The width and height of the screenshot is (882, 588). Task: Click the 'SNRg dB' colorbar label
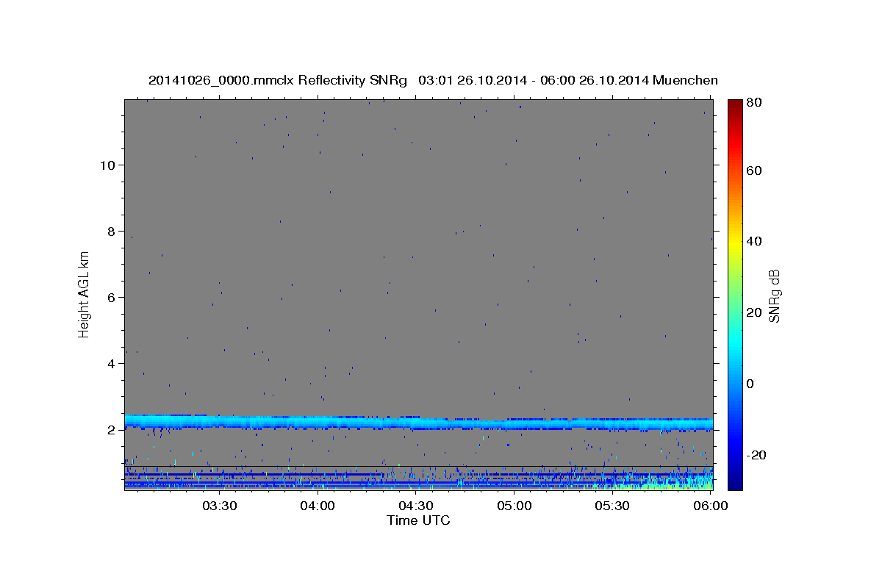pyautogui.click(x=773, y=295)
